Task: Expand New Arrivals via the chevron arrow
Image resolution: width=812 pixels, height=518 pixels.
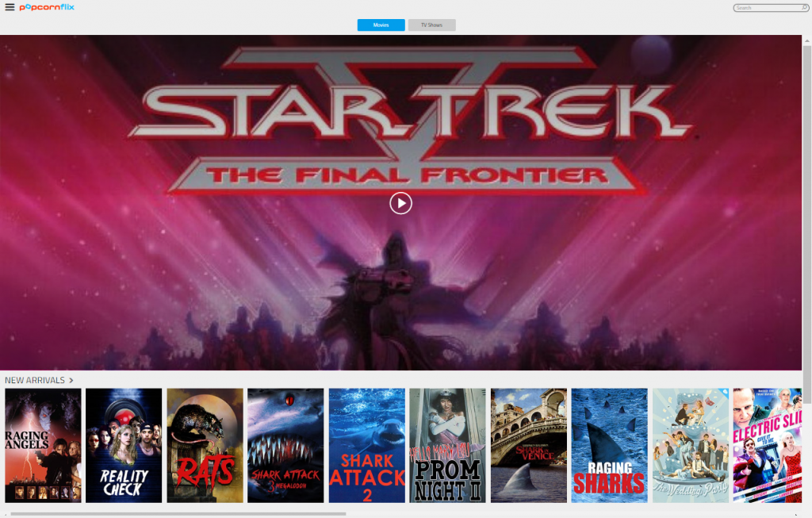Action: click(71, 380)
